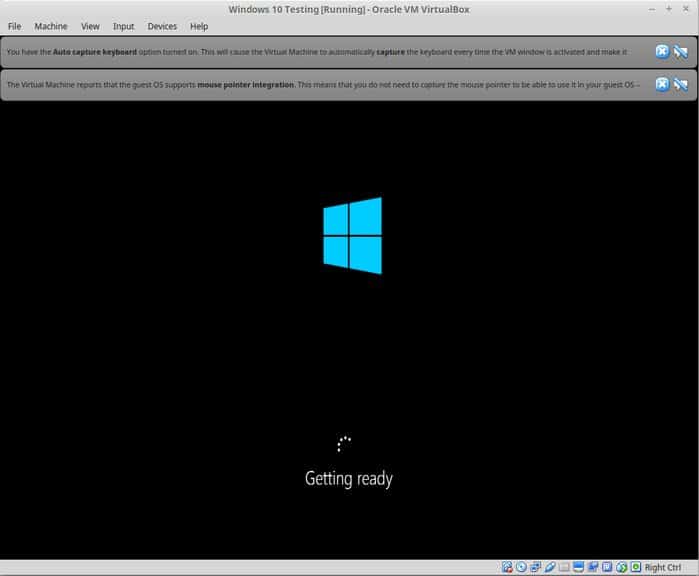Open the Machine menu

pos(51,26)
